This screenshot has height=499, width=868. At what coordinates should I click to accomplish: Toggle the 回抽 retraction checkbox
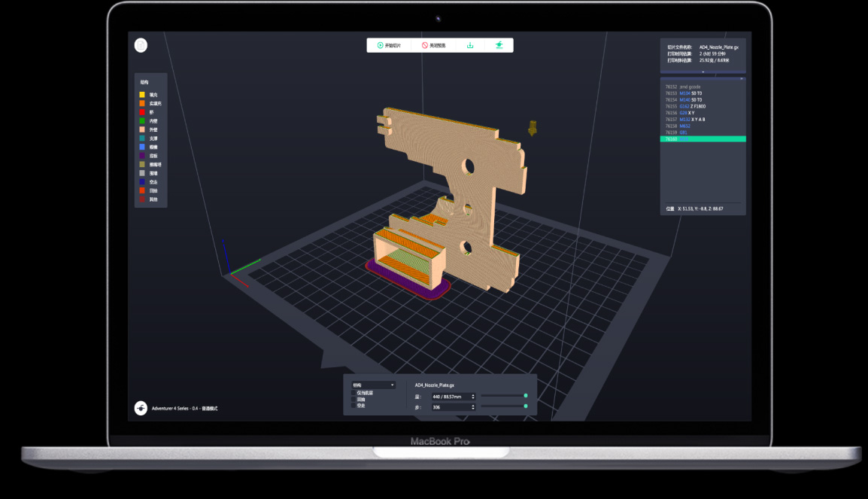click(354, 399)
